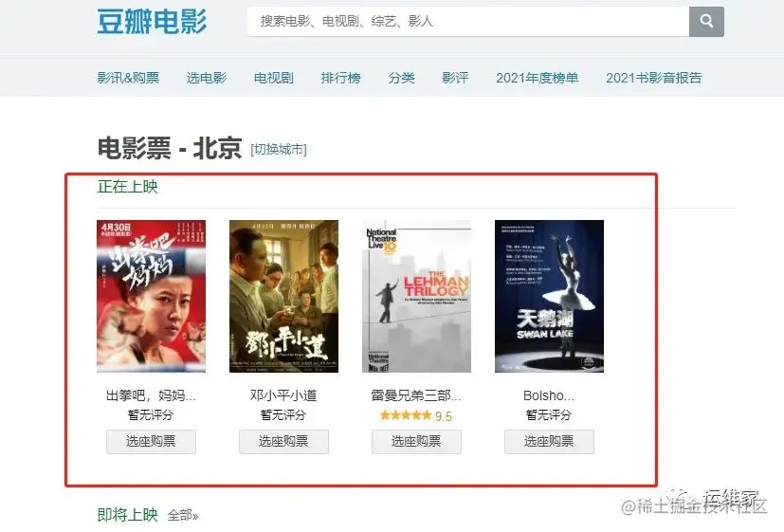The height and width of the screenshot is (532, 784).
Task: Open the 邓小平小道 poster thumbnail
Action: tap(283, 296)
